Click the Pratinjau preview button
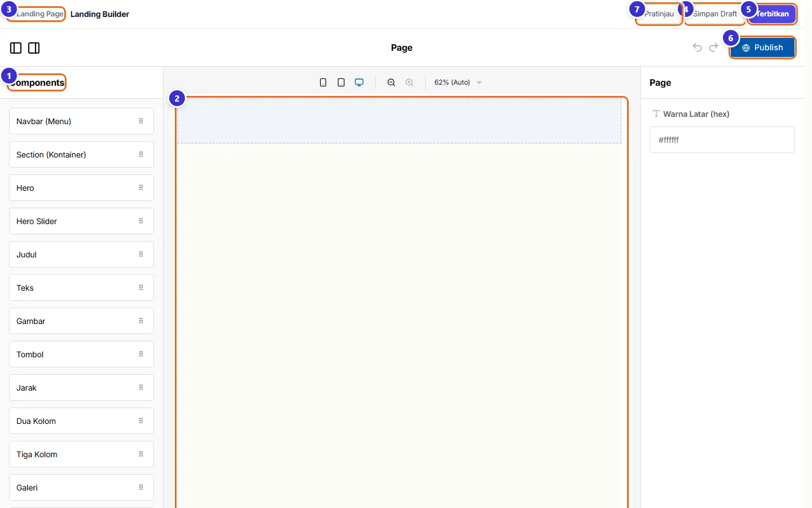Screen dimensions: 812x508 (x=659, y=14)
